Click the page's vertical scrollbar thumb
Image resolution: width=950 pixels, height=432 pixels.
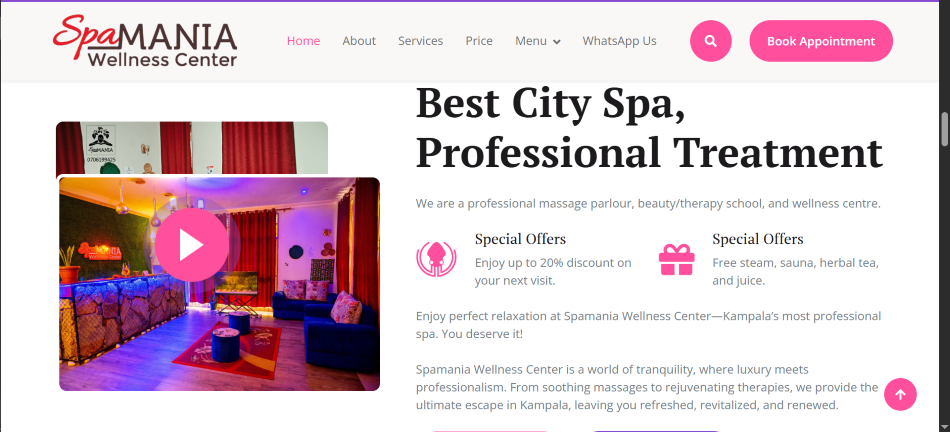point(945,128)
